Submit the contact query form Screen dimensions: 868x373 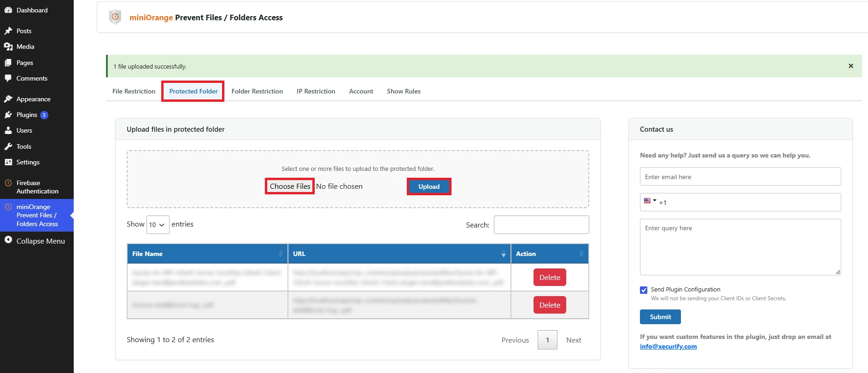(x=660, y=317)
